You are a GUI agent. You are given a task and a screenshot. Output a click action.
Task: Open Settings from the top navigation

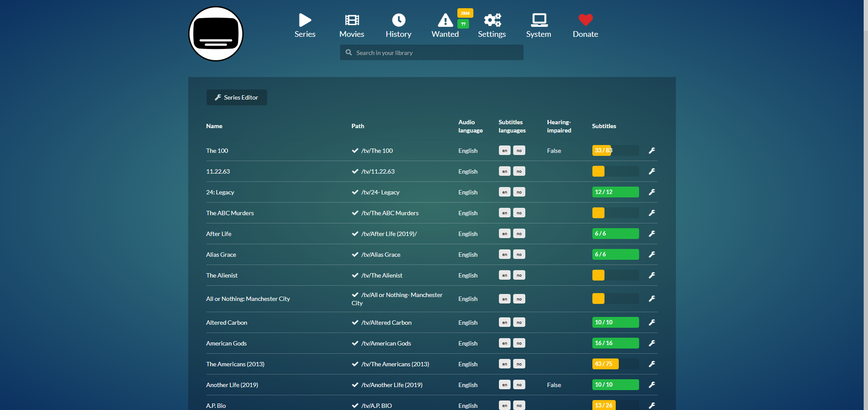492,26
